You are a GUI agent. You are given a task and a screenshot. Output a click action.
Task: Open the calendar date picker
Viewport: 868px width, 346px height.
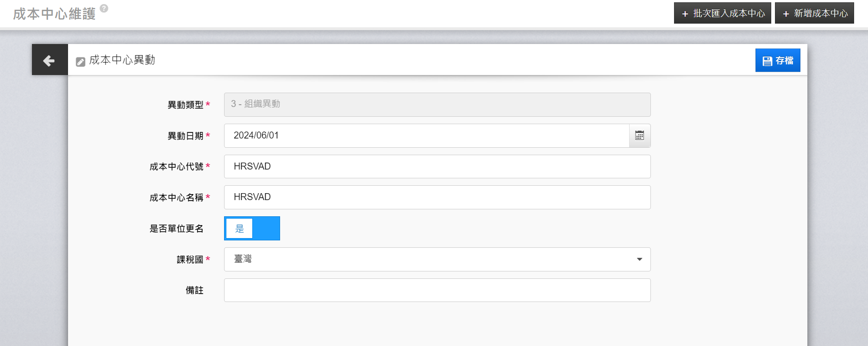coord(639,136)
